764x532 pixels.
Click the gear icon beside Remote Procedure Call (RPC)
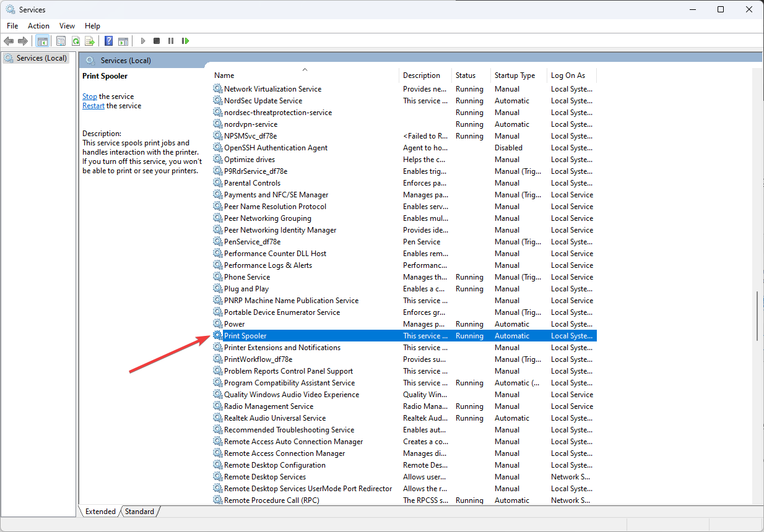tap(218, 500)
